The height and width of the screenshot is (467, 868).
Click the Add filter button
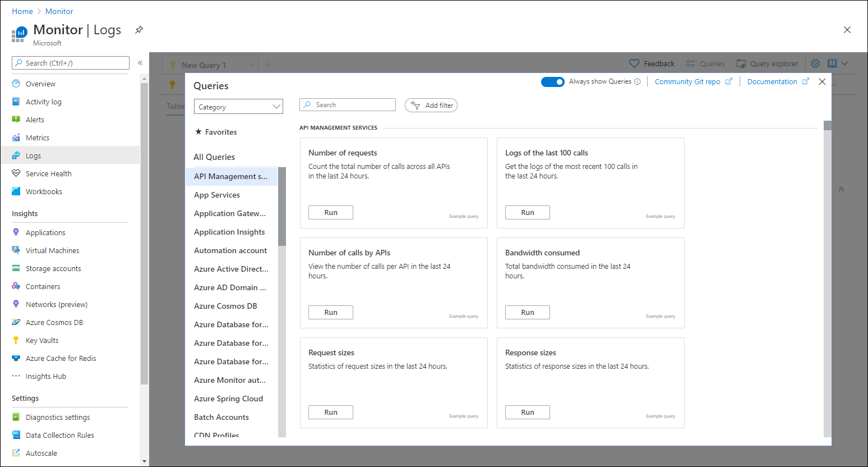(x=431, y=106)
